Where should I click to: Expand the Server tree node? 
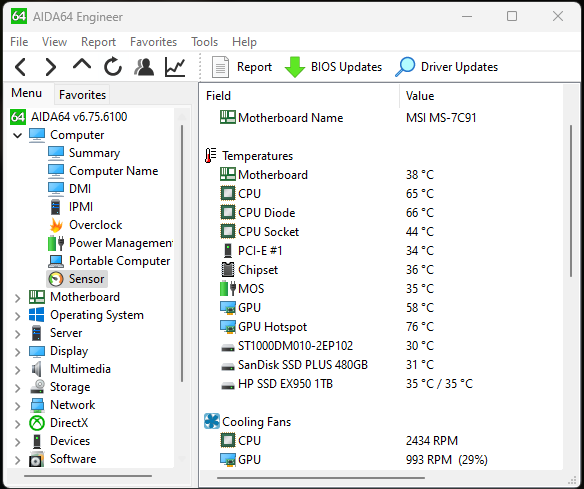pyautogui.click(x=17, y=334)
